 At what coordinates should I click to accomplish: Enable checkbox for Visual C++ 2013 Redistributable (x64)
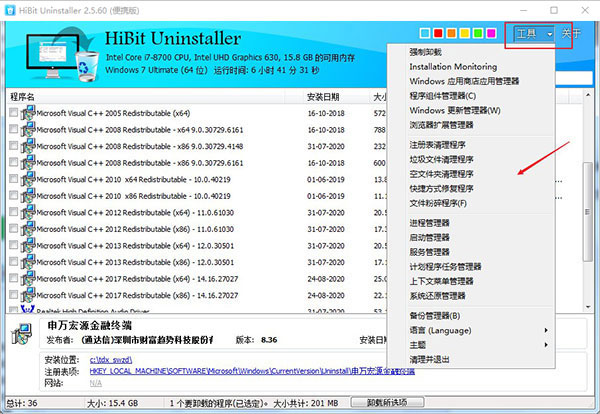click(x=13, y=245)
